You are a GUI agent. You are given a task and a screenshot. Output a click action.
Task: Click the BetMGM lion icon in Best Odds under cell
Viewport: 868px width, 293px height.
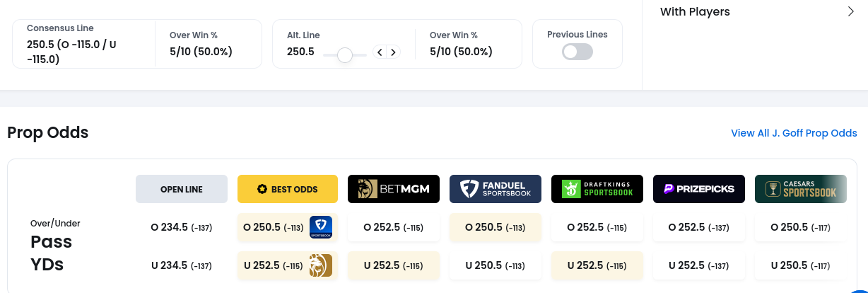point(321,265)
